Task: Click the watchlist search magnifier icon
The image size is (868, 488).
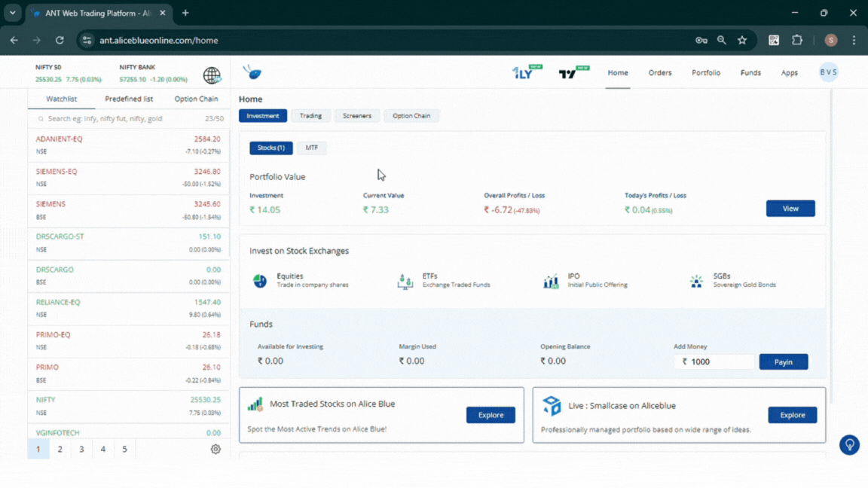Action: (41, 119)
